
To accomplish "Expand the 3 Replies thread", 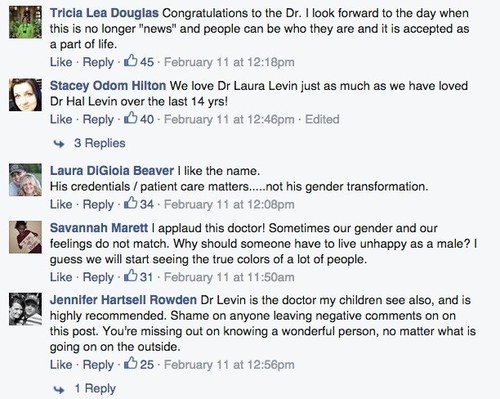I will 100,143.
